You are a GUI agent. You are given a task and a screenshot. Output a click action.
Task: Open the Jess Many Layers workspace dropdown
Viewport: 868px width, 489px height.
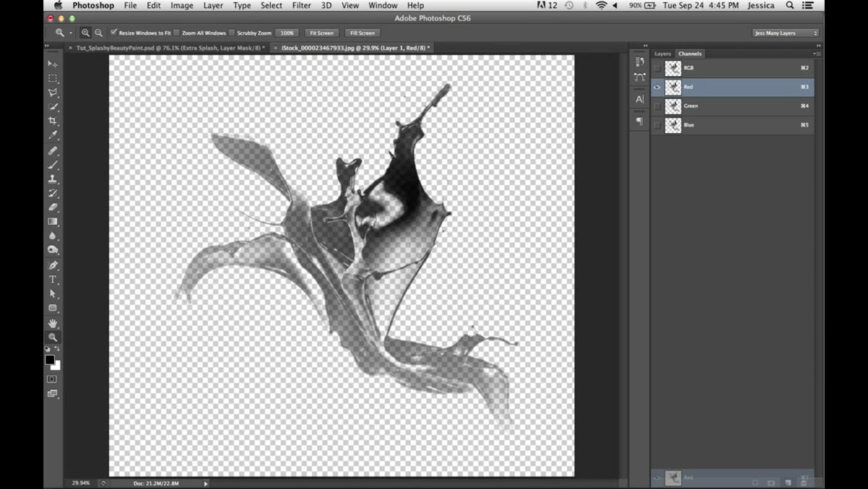[x=786, y=33]
